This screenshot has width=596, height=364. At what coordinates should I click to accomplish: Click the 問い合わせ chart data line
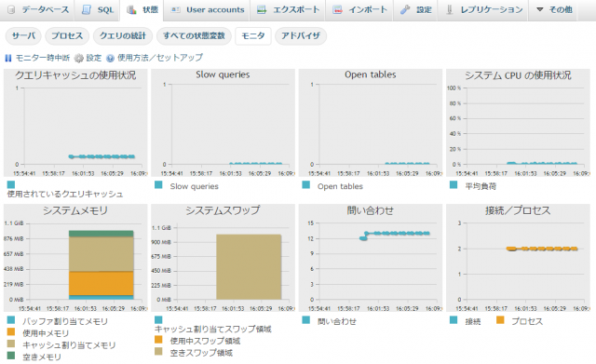coord(395,234)
